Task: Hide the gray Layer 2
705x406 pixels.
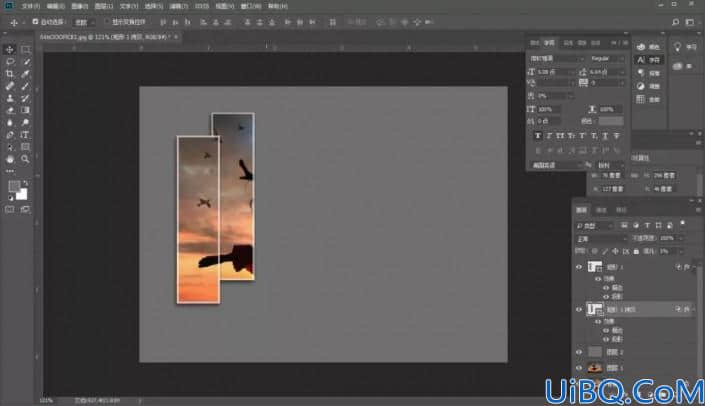Action: coord(579,352)
